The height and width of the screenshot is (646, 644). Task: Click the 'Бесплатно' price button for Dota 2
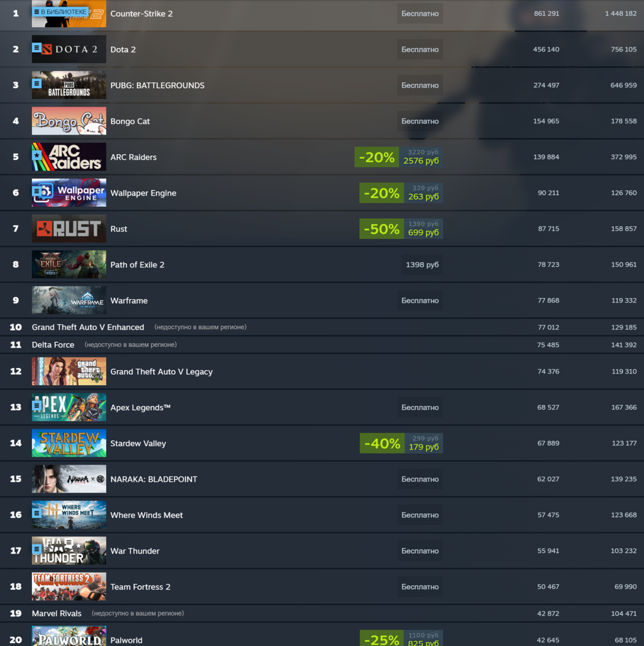click(x=420, y=49)
